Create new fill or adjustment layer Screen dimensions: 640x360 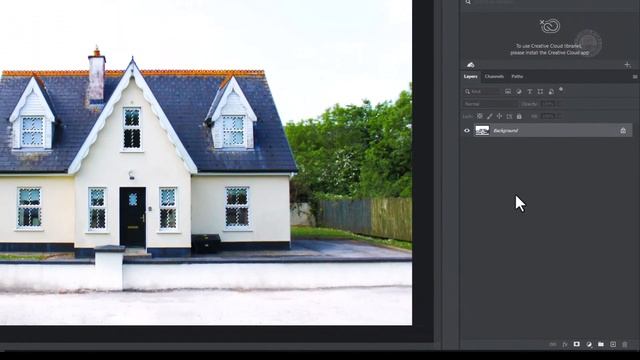pos(589,344)
